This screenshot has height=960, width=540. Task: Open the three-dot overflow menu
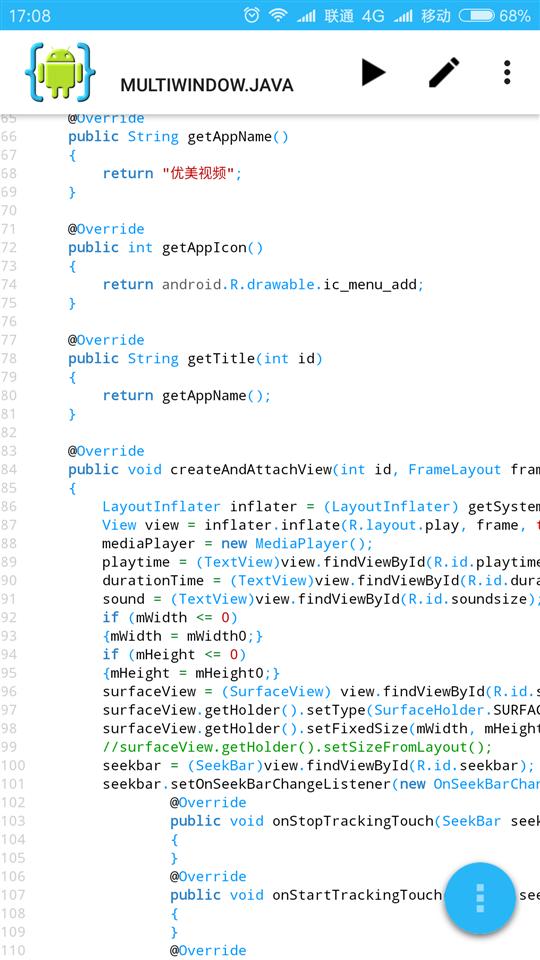click(507, 72)
